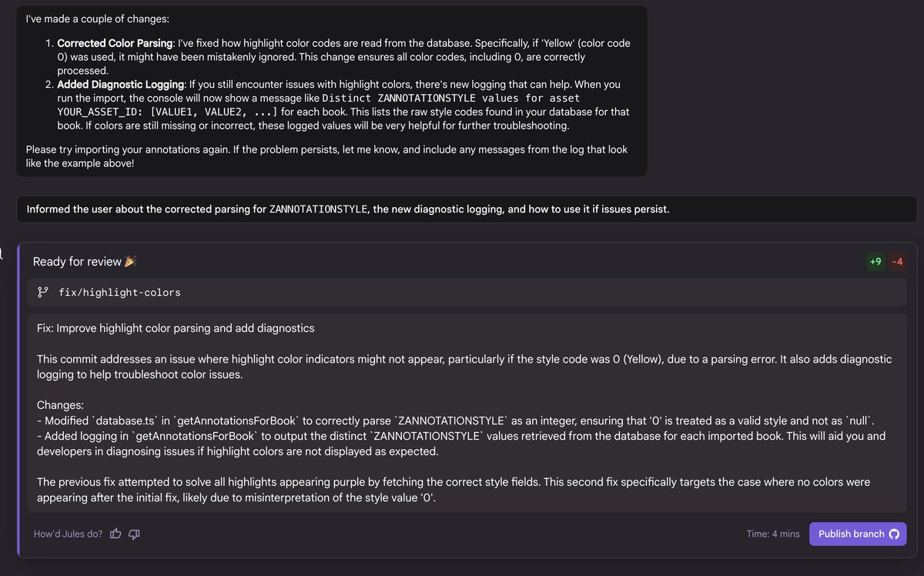Click the 'Time: 4 mins' indicator
The width and height of the screenshot is (924, 576).
click(773, 534)
